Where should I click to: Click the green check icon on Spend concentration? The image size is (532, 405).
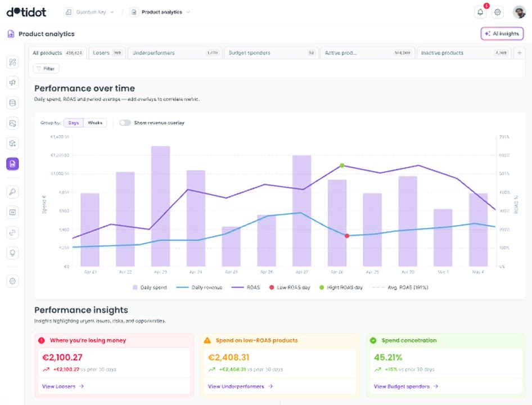[x=373, y=340]
